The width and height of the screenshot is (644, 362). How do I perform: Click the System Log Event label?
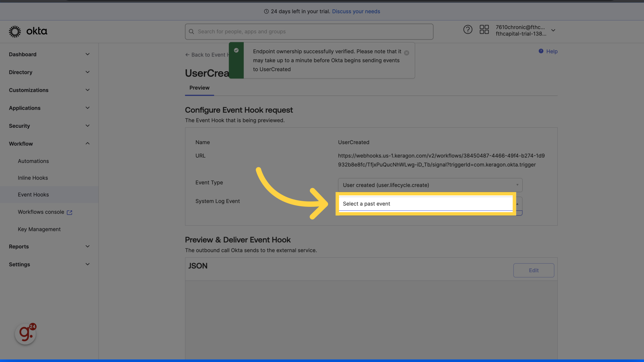coord(217,201)
